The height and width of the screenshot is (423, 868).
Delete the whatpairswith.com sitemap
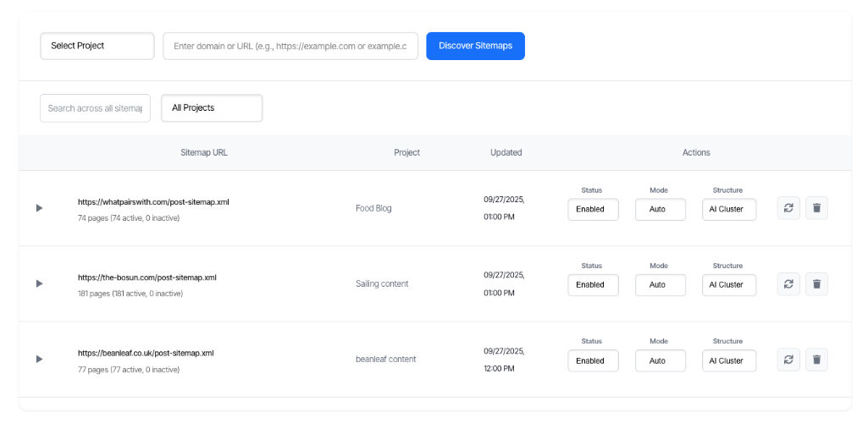pos(816,208)
